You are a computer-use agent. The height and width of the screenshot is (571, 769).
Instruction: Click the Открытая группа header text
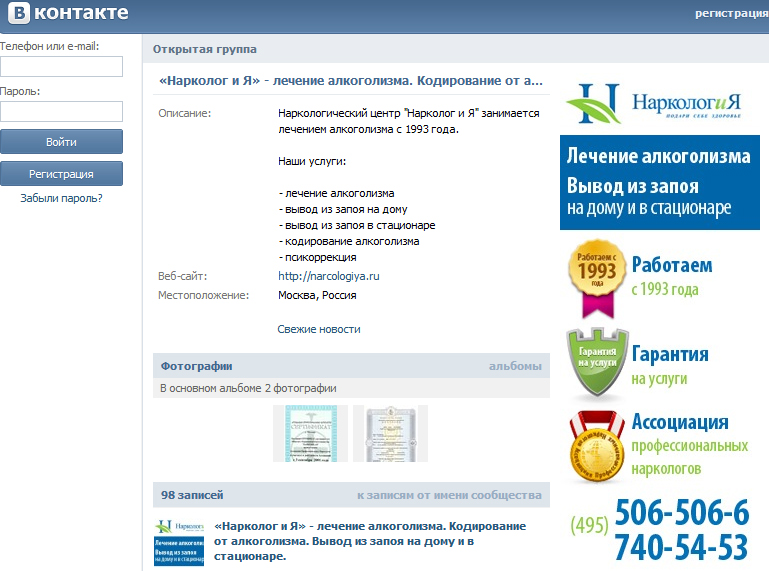click(205, 49)
